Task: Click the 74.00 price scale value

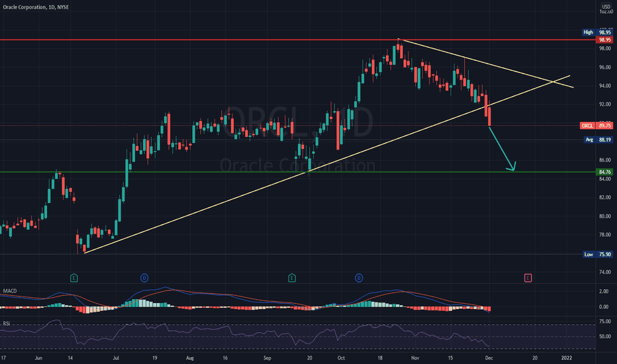Action: pyautogui.click(x=604, y=272)
